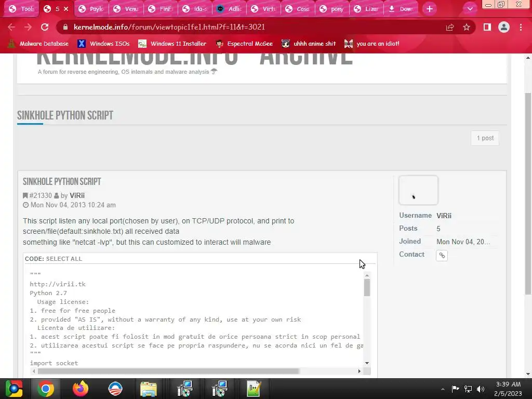The width and height of the screenshot is (532, 399).
Task: Click the Contact link icon
Action: tap(442, 256)
